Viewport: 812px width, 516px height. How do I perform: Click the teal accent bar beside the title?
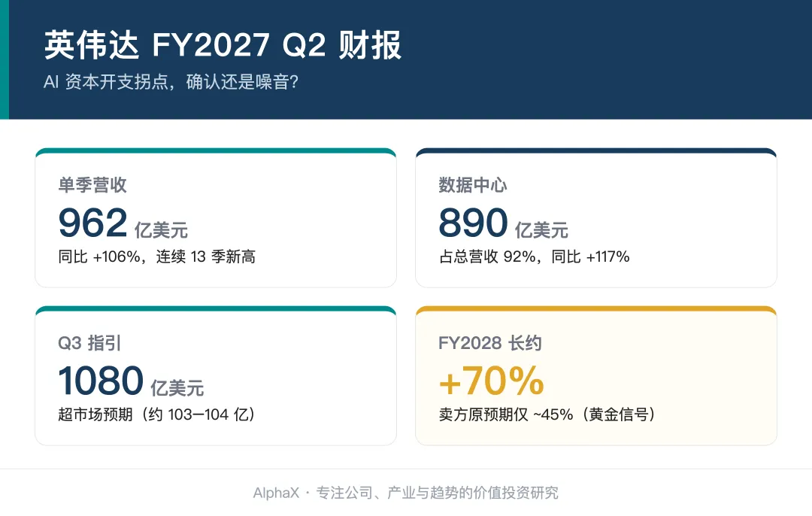click(5, 59)
